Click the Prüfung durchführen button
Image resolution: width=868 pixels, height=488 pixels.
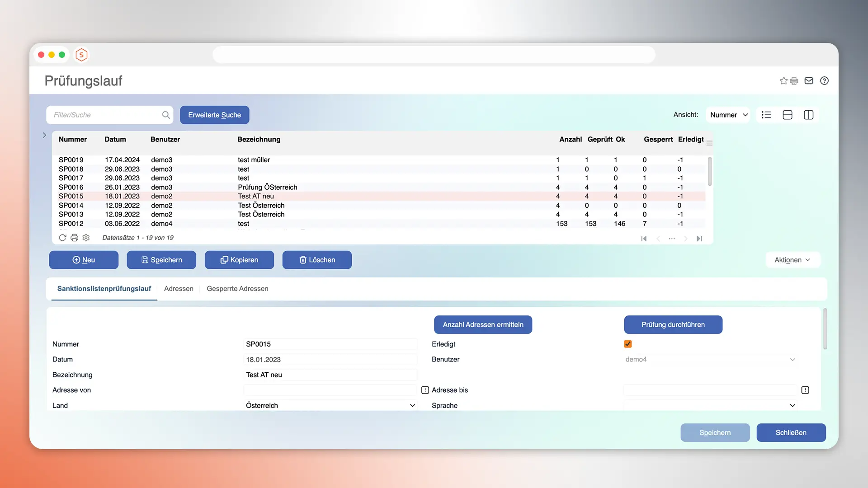673,324
